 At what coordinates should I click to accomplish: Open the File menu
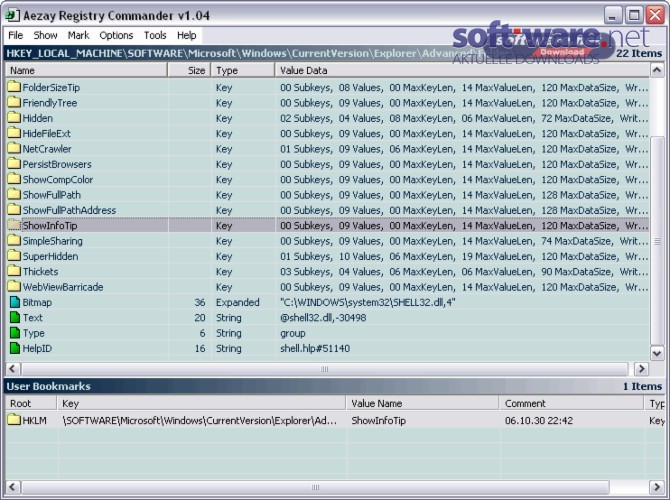(x=15, y=35)
